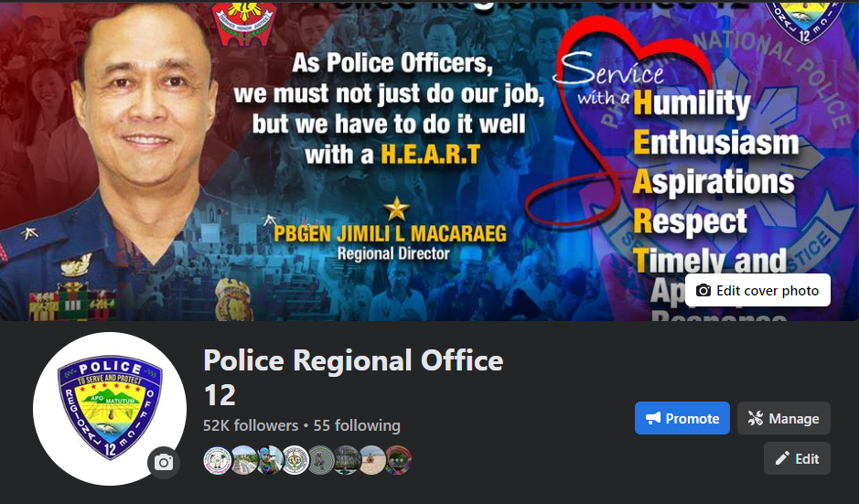Click the pencil icon on Edit
Viewport: 859px width, 504px height.
782,458
